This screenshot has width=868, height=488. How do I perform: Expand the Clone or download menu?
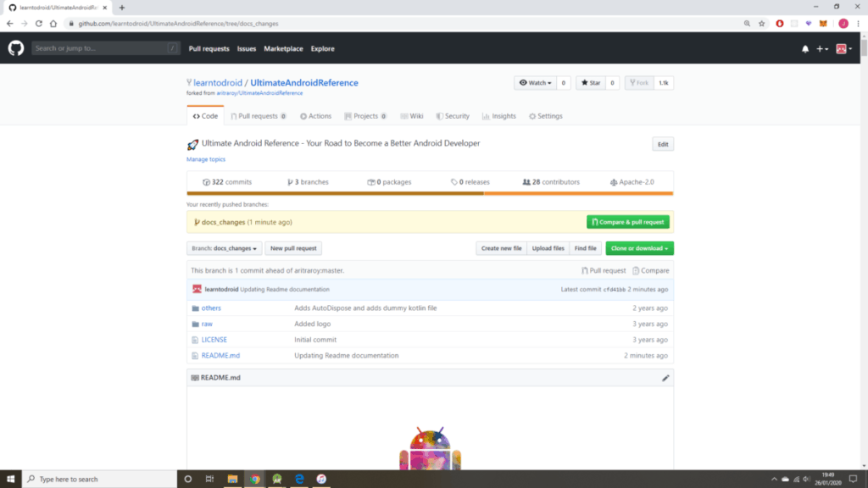click(640, 248)
